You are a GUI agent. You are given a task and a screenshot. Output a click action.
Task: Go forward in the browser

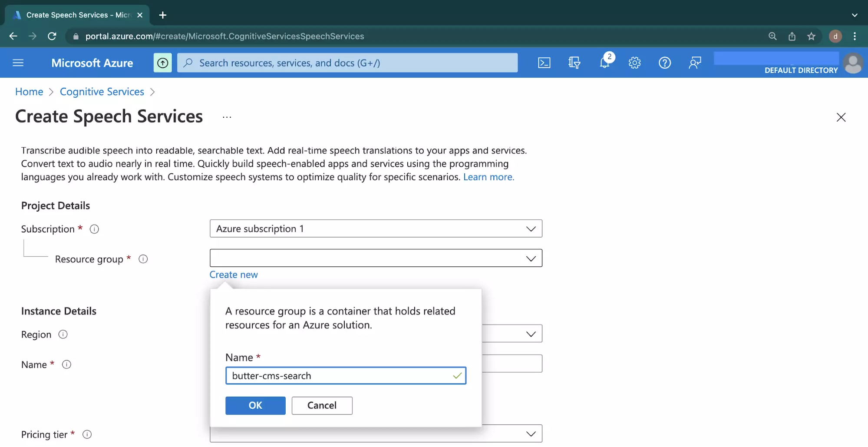click(33, 36)
